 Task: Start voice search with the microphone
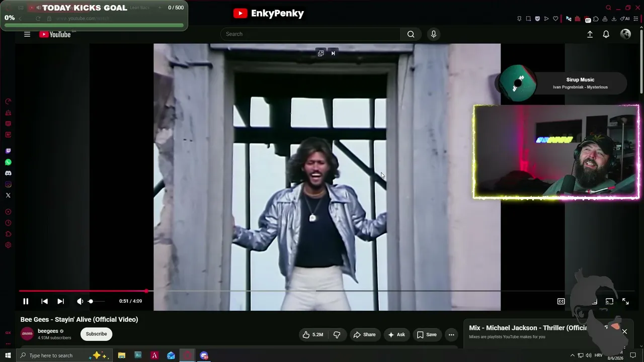[x=434, y=34]
